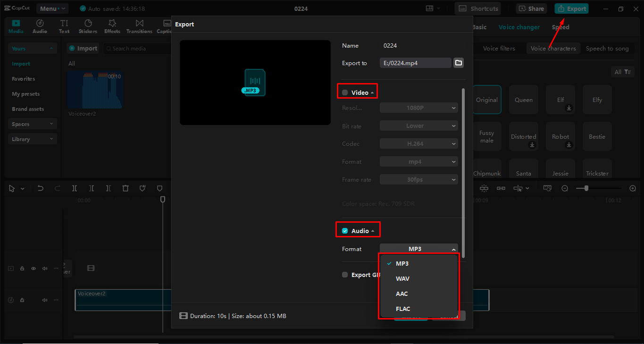Image resolution: width=644 pixels, height=344 pixels.
Task: Click the AI marker shield icon
Action: [142, 188]
